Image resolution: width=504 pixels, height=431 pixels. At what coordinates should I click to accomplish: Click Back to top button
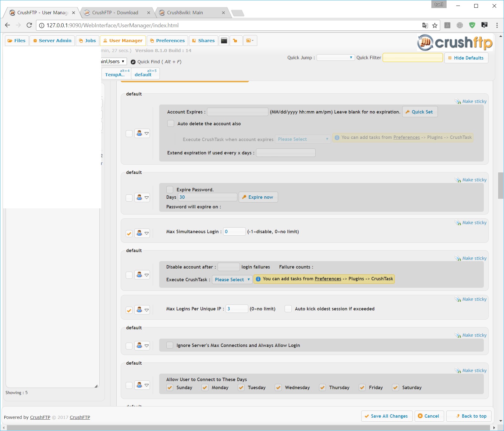pos(469,416)
